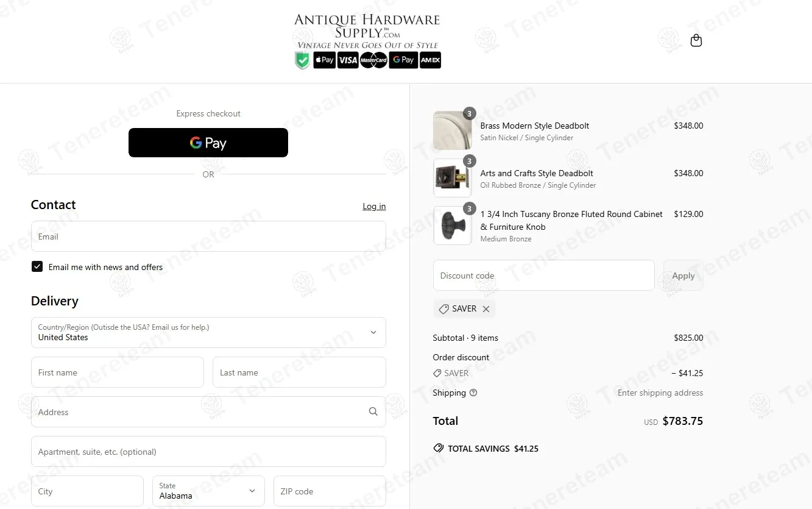This screenshot has width=812, height=509.
Task: Click the AMEX payment badge
Action: point(430,60)
